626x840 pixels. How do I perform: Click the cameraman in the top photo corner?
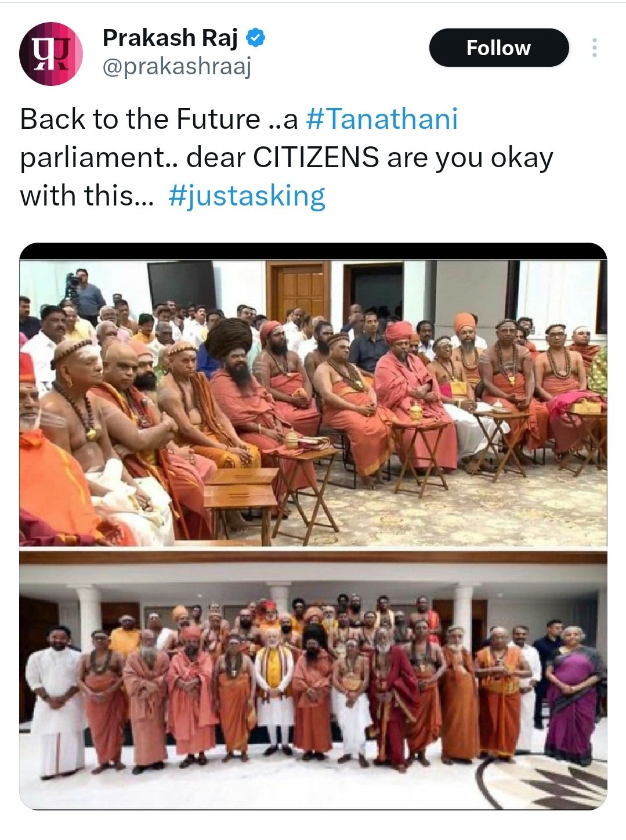pos(84,296)
